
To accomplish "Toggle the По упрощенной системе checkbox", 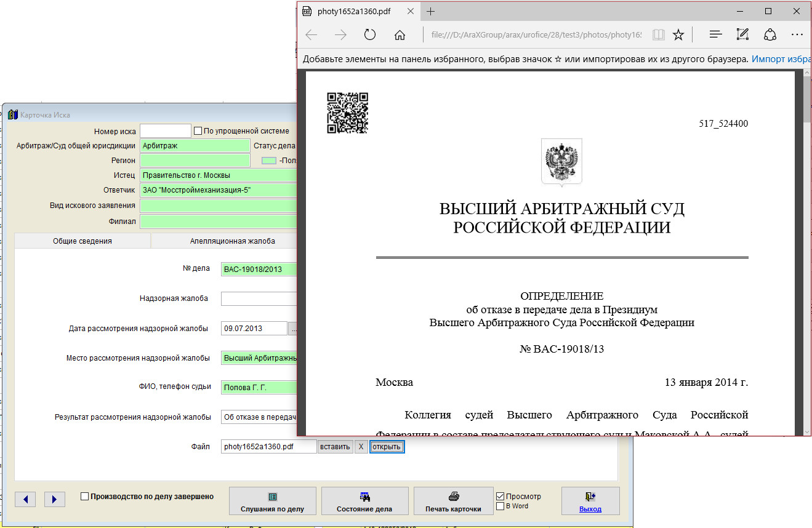I will click(198, 130).
